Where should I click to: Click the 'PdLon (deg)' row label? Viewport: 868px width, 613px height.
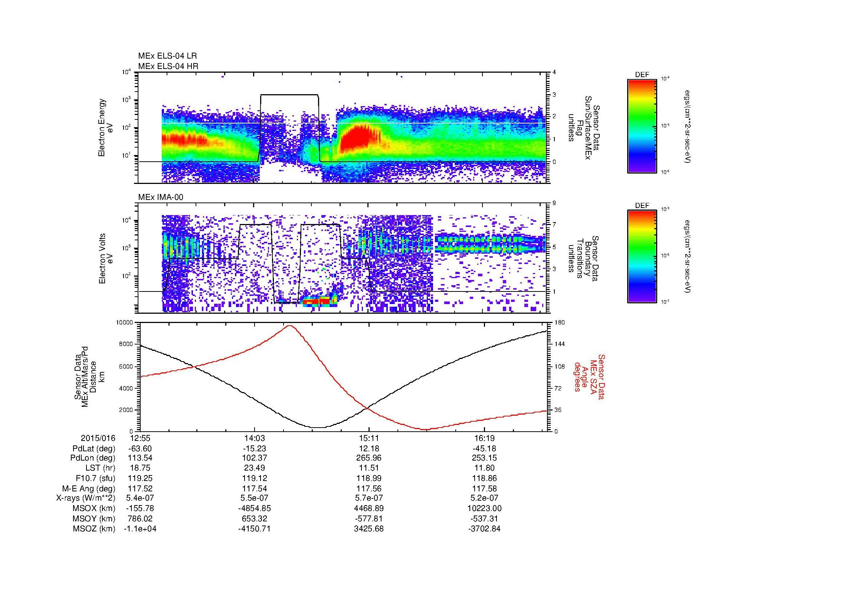point(93,458)
